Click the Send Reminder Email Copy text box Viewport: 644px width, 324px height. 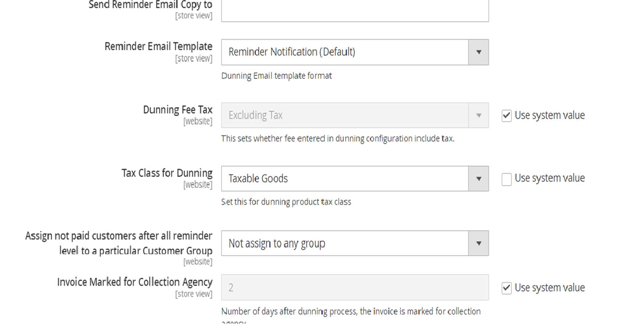point(355,11)
